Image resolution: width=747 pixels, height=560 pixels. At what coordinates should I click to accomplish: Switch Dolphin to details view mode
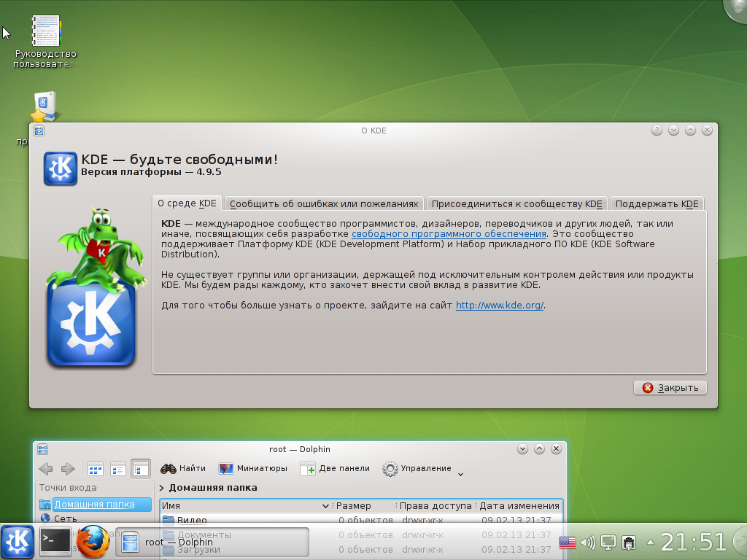[141, 469]
